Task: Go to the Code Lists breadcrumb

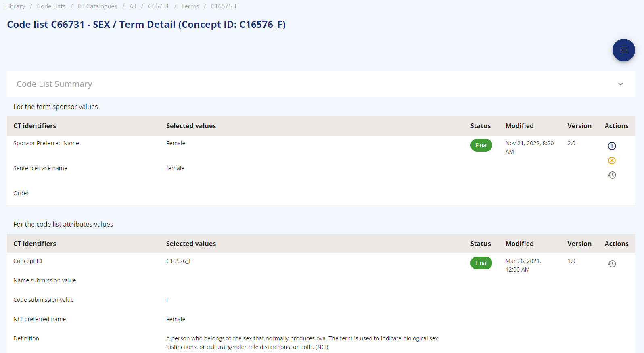Action: pyautogui.click(x=51, y=6)
